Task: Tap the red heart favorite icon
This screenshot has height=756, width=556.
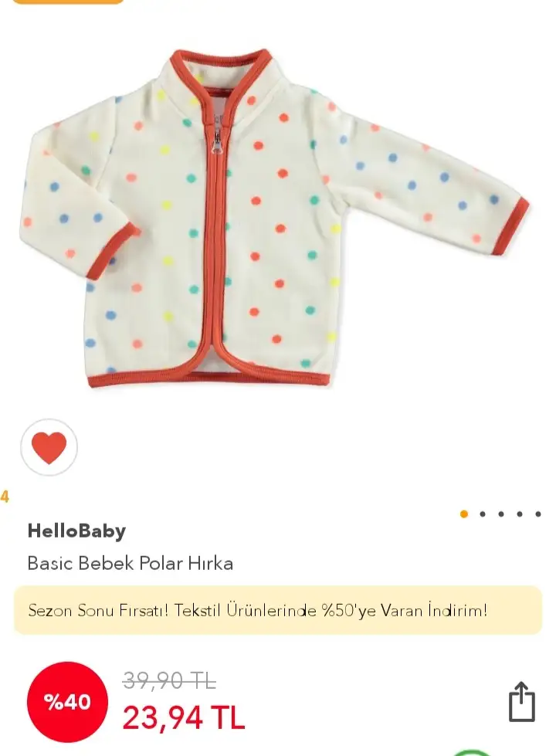Action: pos(49,447)
